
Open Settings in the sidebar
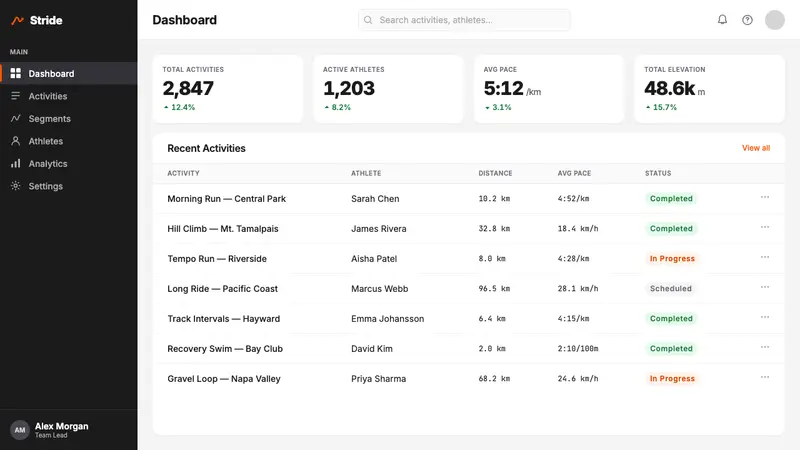point(68,186)
